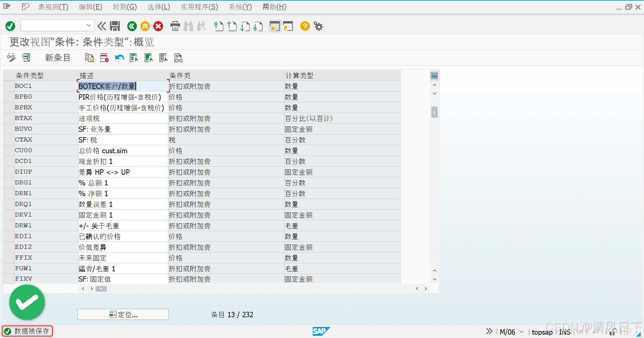Open the command field dropdown arrow
The height and width of the screenshot is (338, 644).
pos(89,25)
